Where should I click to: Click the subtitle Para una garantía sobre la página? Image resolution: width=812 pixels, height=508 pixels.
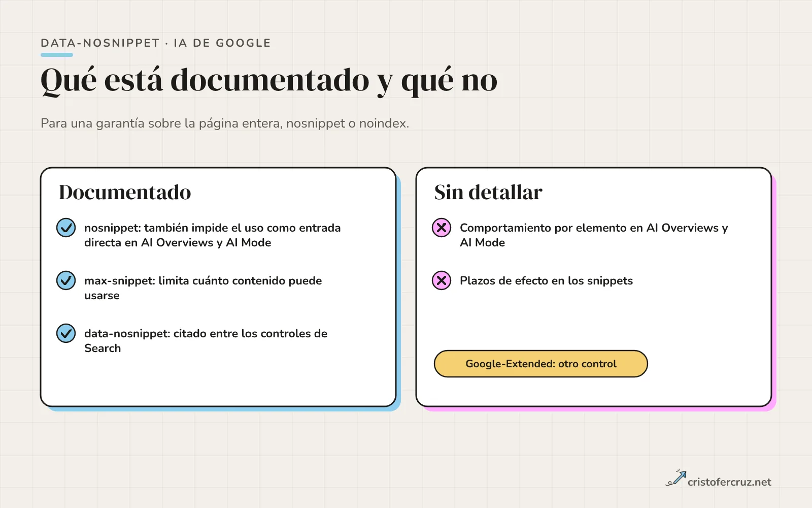click(225, 123)
